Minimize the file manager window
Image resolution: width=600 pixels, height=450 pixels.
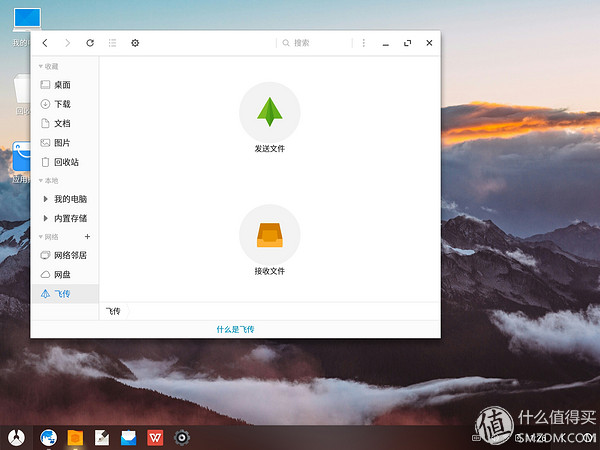click(x=386, y=44)
